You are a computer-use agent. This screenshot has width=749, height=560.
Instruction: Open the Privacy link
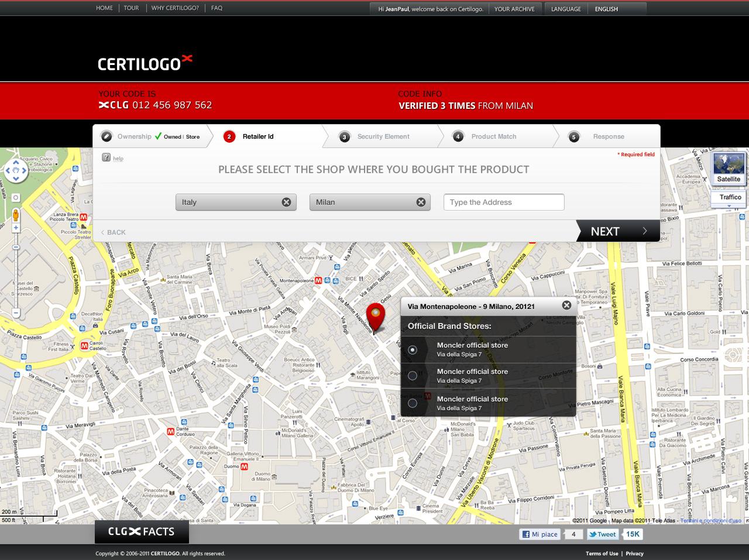pos(634,554)
